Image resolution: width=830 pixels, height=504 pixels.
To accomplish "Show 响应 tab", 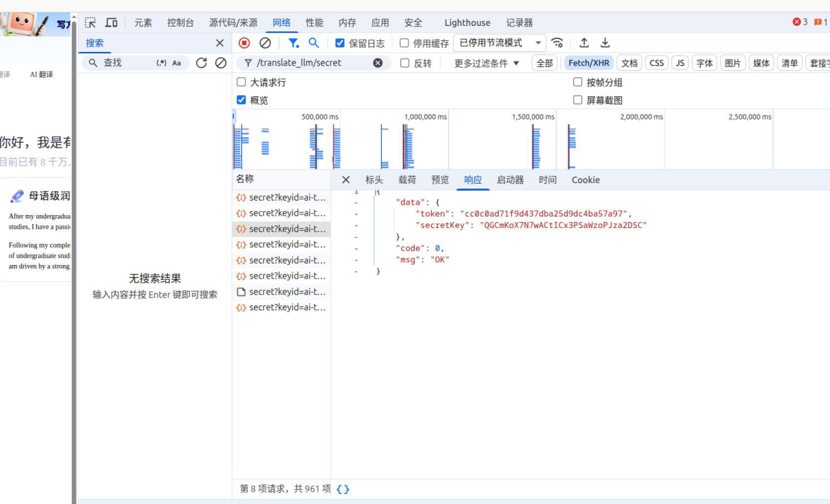I will (x=473, y=180).
